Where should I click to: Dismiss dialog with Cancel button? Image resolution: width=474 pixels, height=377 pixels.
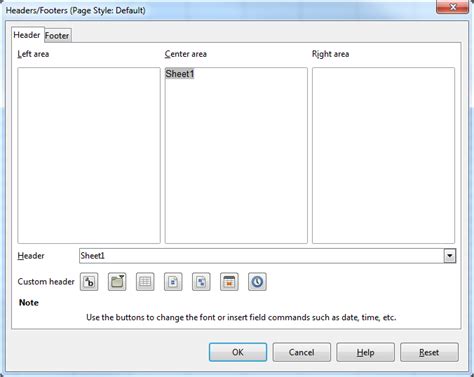click(302, 352)
